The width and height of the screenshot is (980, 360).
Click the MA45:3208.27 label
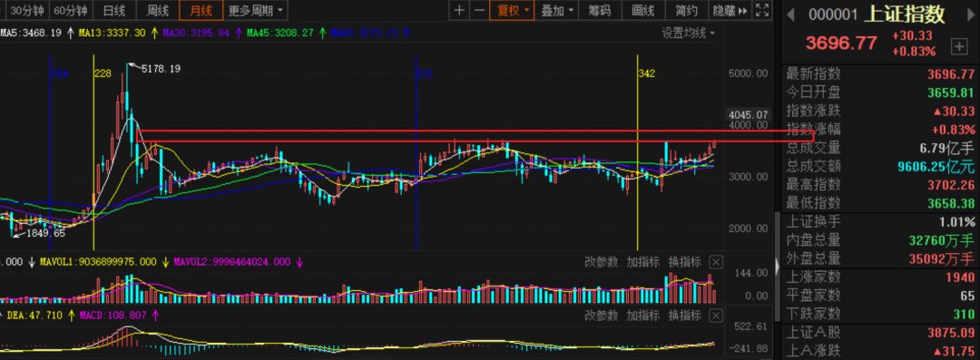[x=280, y=33]
